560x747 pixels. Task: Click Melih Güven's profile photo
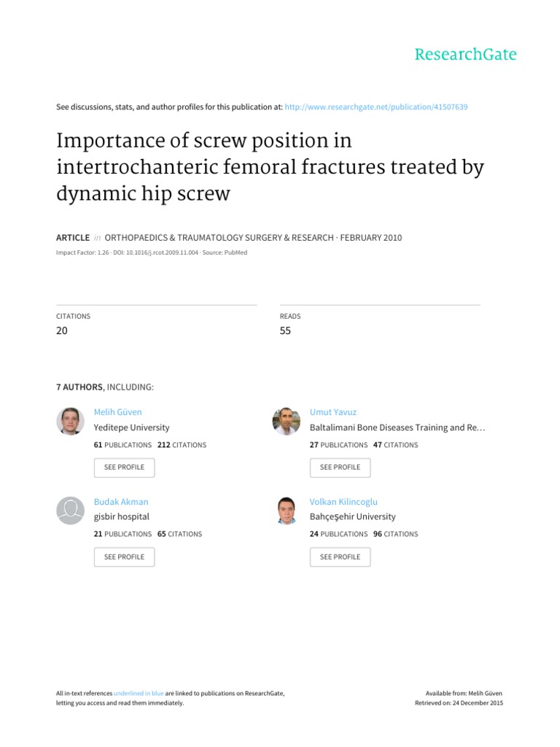(x=71, y=421)
